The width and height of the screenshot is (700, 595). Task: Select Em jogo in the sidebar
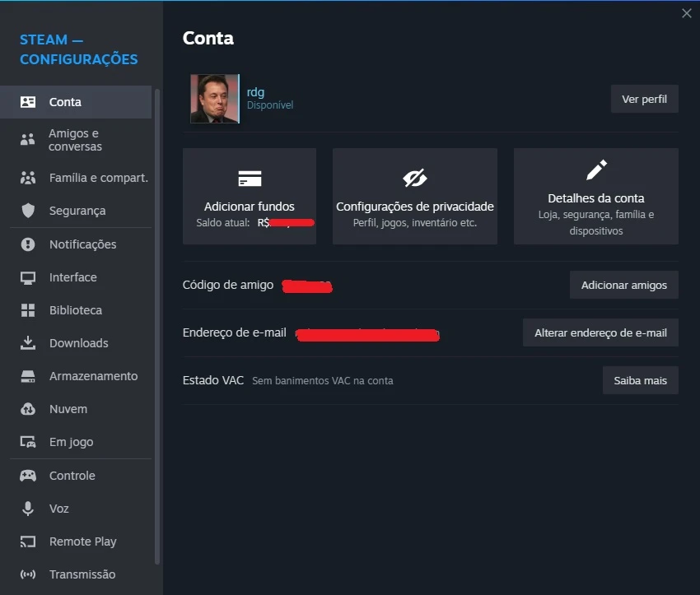pyautogui.click(x=76, y=442)
